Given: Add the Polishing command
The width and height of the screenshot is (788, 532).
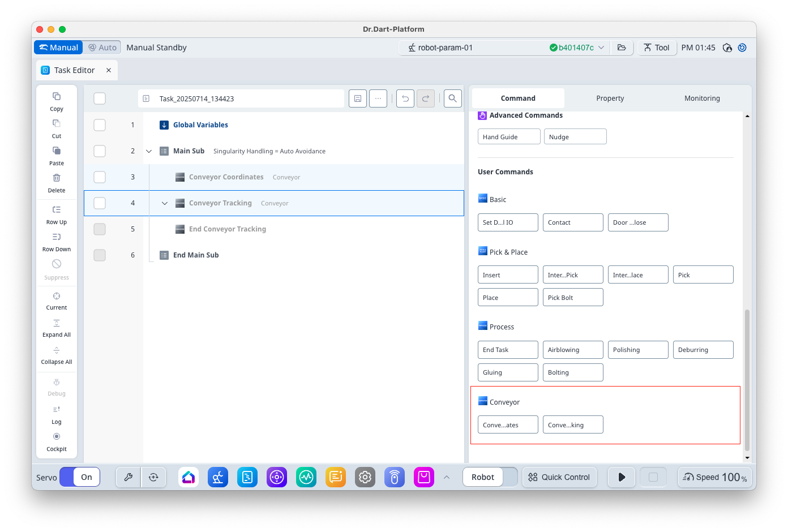Looking at the screenshot, I should [x=637, y=350].
